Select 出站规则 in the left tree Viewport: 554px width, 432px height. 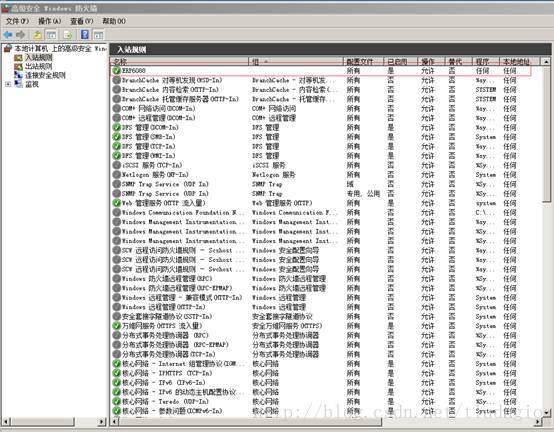39,66
